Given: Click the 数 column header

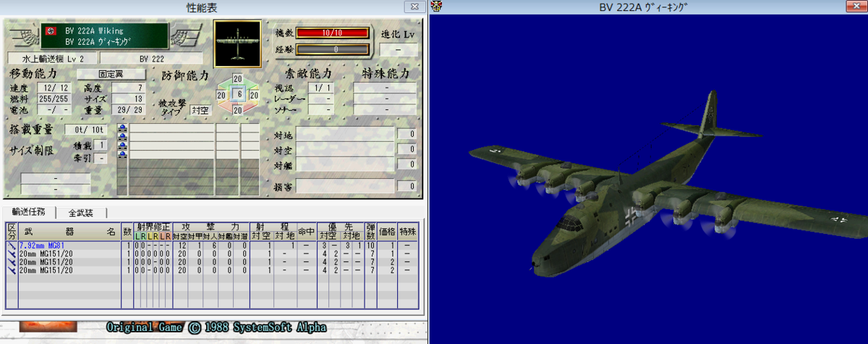Looking at the screenshot, I should click(127, 232).
